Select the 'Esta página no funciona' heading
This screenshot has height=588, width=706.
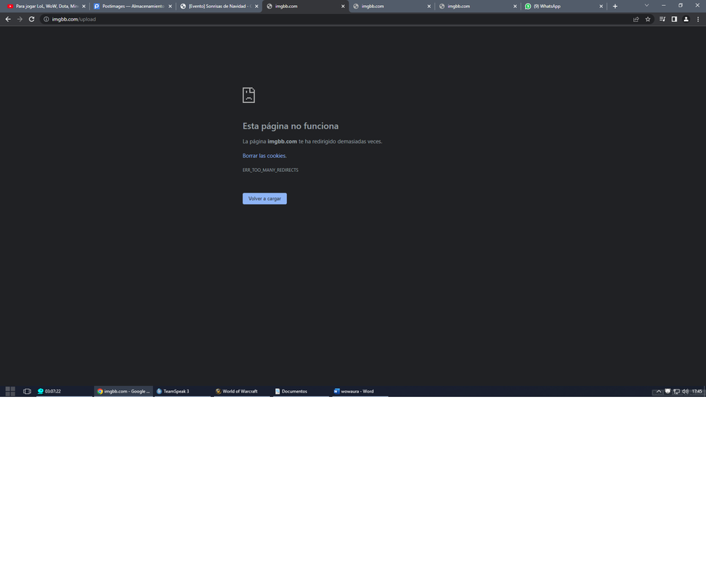(290, 126)
